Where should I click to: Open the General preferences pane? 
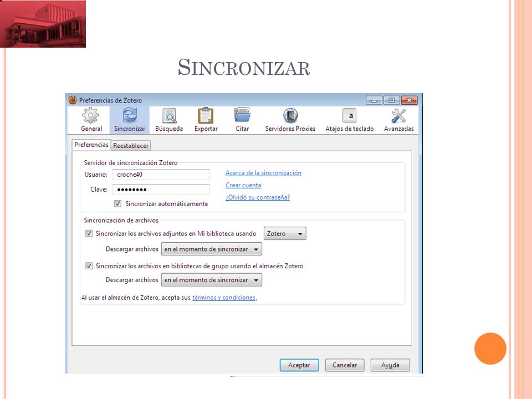[91, 120]
